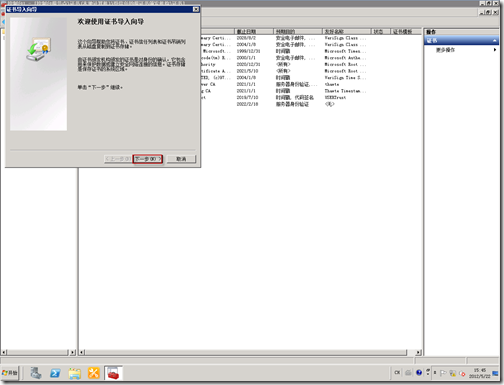This screenshot has height=385, width=504.
Task: Expand the 更多操作 submenu arrow
Action: (x=495, y=50)
